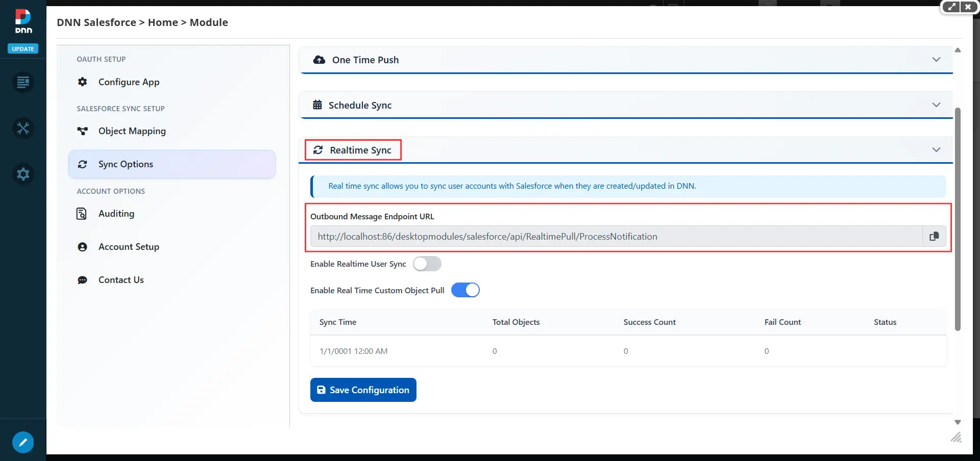Click the Account Setup user icon
This screenshot has height=461, width=980.
pyautogui.click(x=82, y=247)
